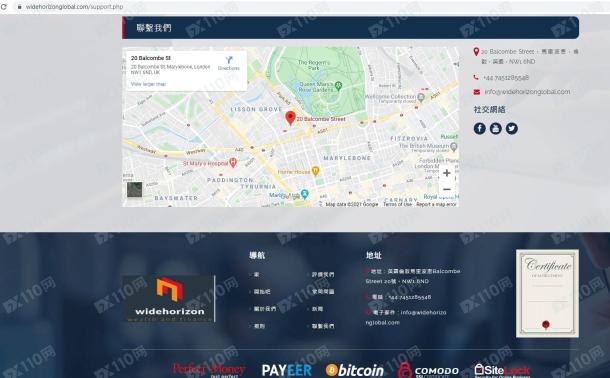Open the Facebook social icon

[480, 128]
